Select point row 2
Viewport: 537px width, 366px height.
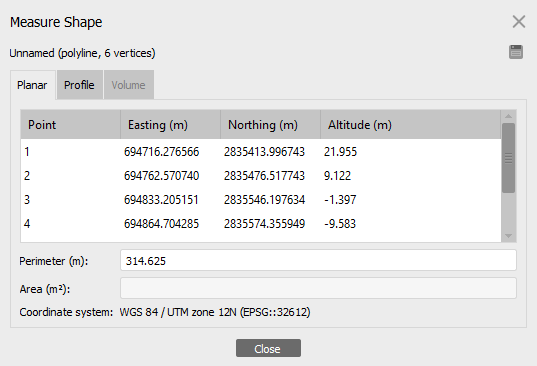(261, 176)
